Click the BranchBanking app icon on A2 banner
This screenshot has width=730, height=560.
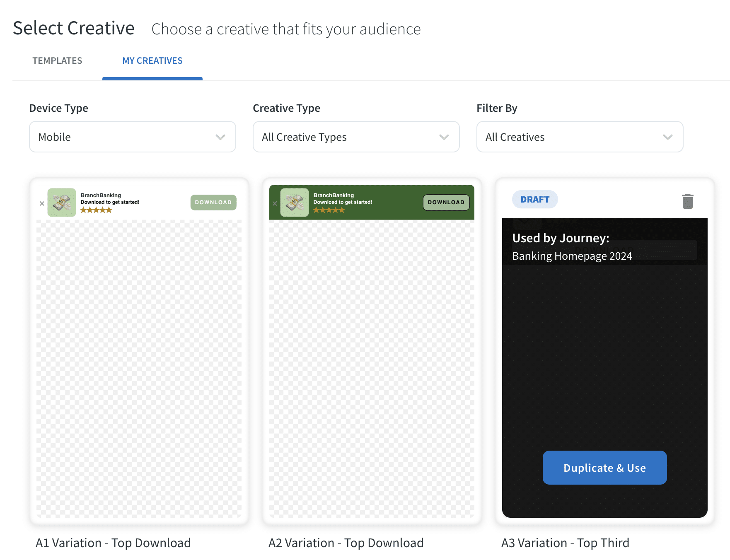coord(294,203)
